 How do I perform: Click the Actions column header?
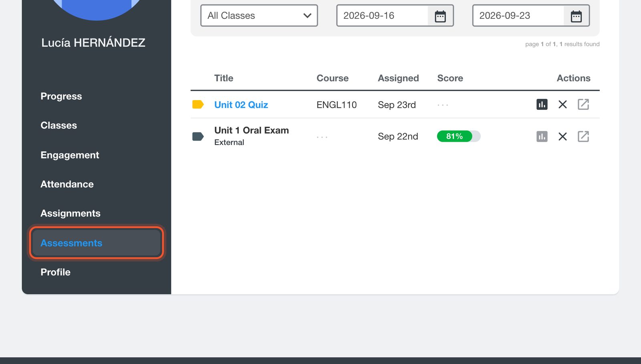click(x=573, y=78)
